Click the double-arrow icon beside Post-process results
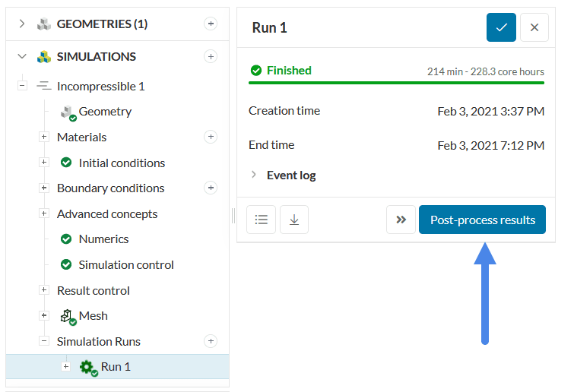 (401, 220)
